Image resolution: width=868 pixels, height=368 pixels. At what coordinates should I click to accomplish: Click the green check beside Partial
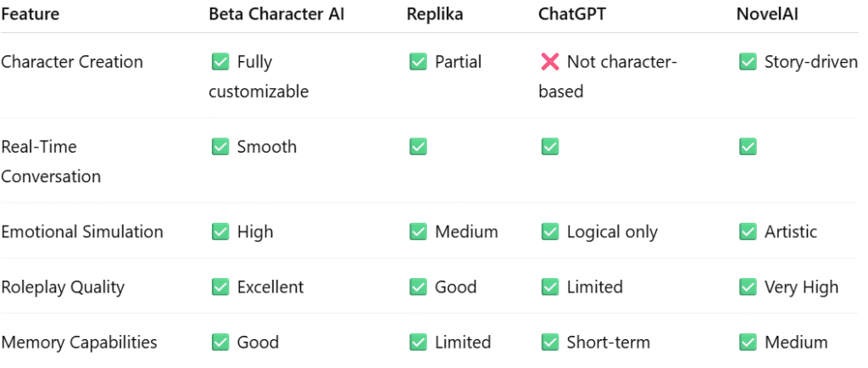(418, 62)
